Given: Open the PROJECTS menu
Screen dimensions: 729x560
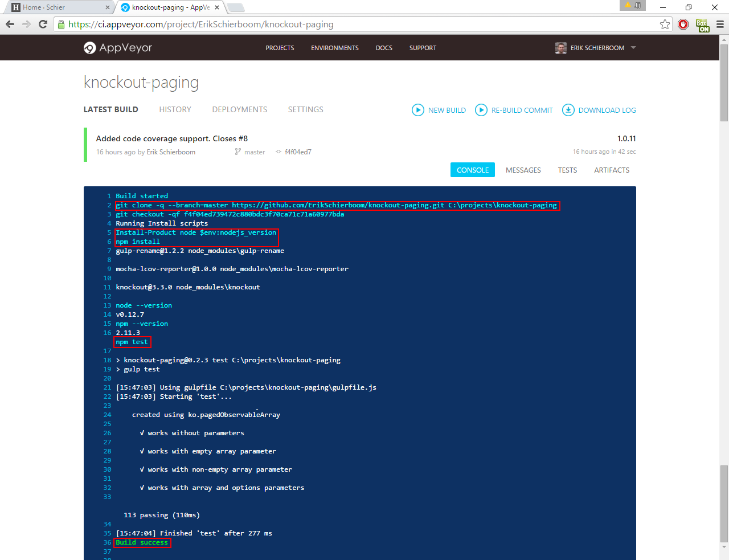Looking at the screenshot, I should click(x=280, y=48).
